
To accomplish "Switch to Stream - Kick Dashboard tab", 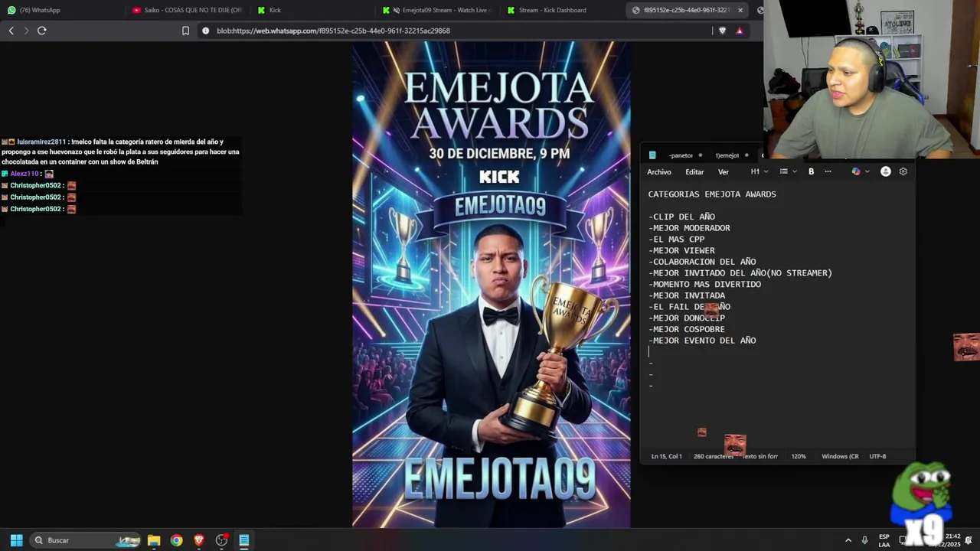I will pyautogui.click(x=563, y=10).
